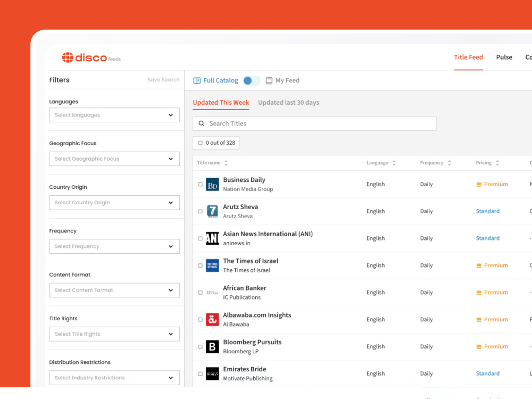The height and width of the screenshot is (399, 532).
Task: Click the Al Bawaba publisher text
Action: point(236,325)
